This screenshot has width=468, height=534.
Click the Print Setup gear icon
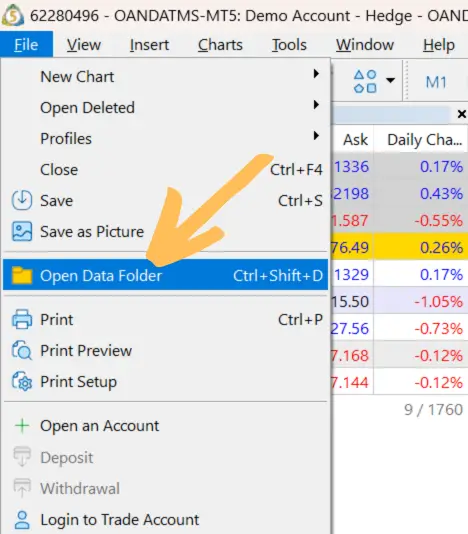click(x=22, y=381)
